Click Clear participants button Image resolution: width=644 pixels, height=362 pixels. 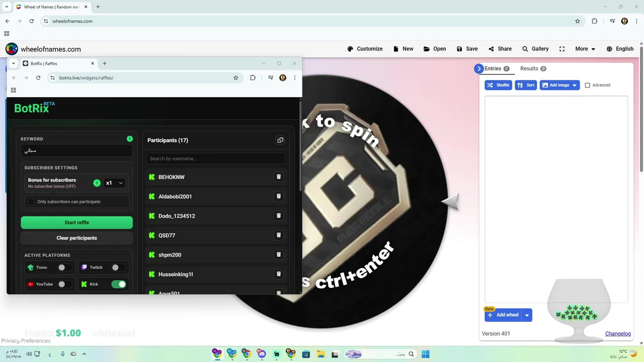(76, 238)
